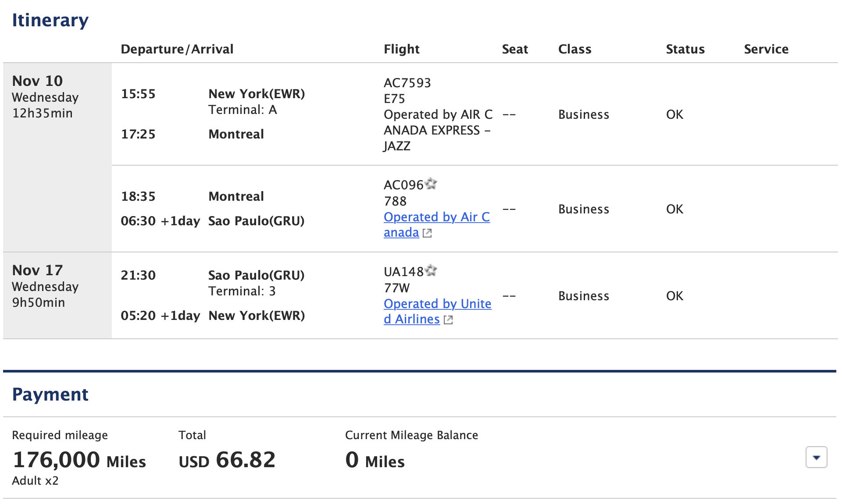Click the Star Alliance icon next to UA148
842x504 pixels.
click(x=432, y=271)
